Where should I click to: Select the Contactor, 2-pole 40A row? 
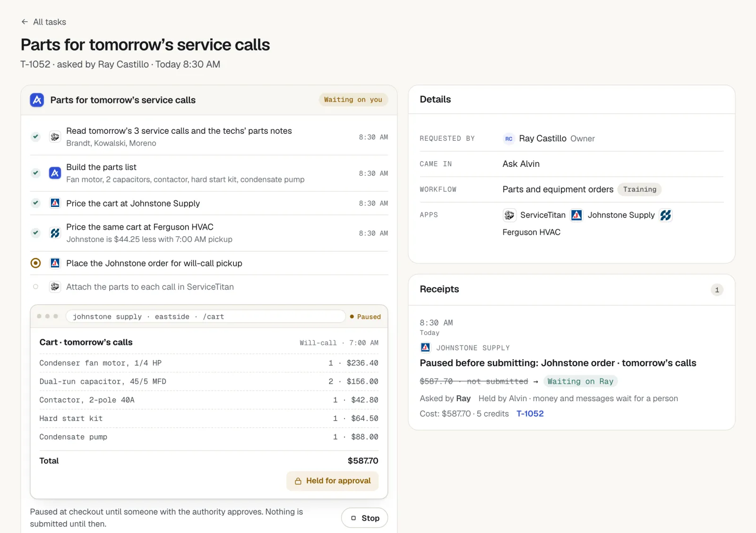[209, 400]
